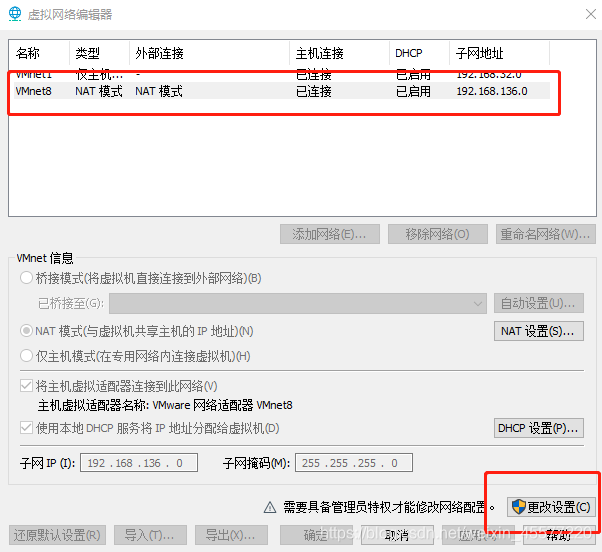The image size is (602, 552).
Task: Click the 子网 IP input field
Action: (x=139, y=463)
